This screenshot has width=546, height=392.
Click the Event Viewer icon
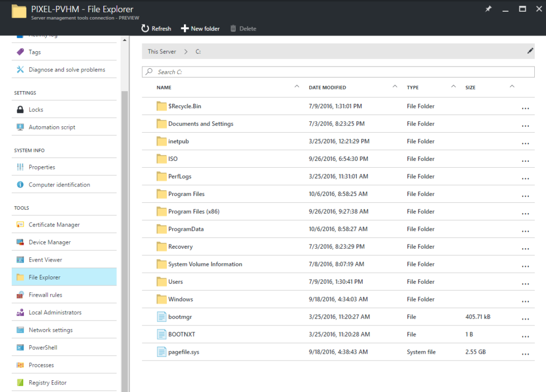click(x=20, y=260)
